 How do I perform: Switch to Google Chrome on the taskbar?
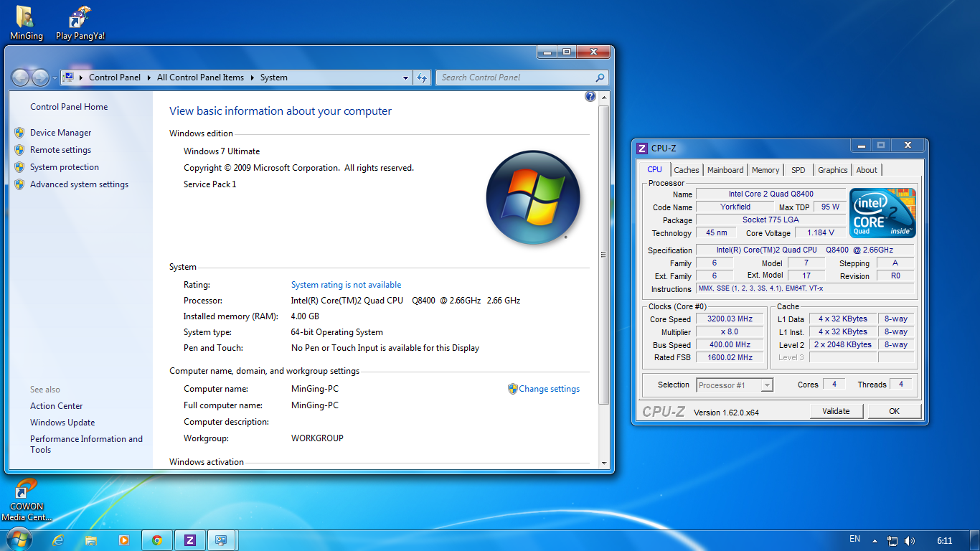coord(157,540)
